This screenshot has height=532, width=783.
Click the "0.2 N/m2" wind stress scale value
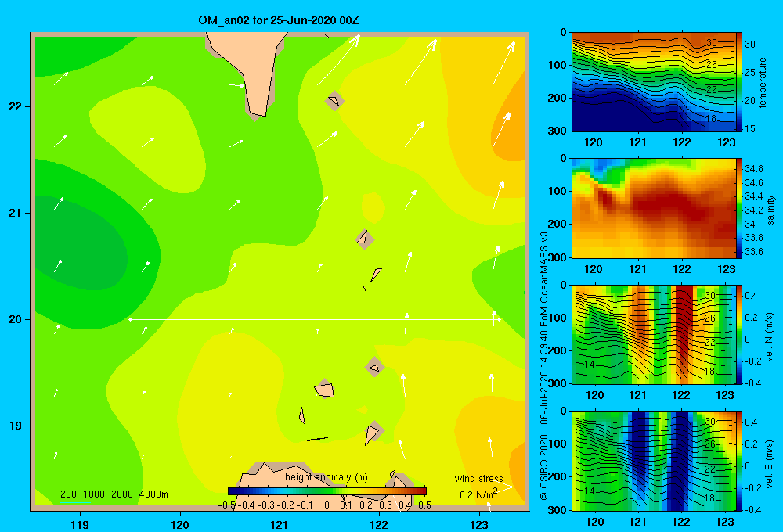478,494
